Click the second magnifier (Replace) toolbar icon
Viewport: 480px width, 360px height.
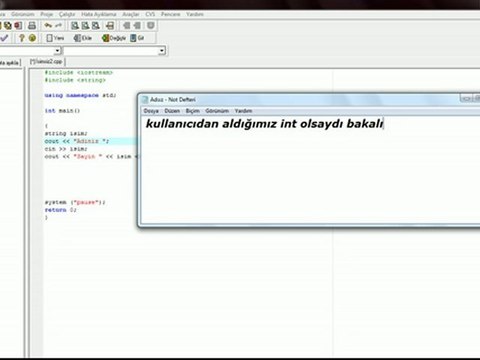85,25
